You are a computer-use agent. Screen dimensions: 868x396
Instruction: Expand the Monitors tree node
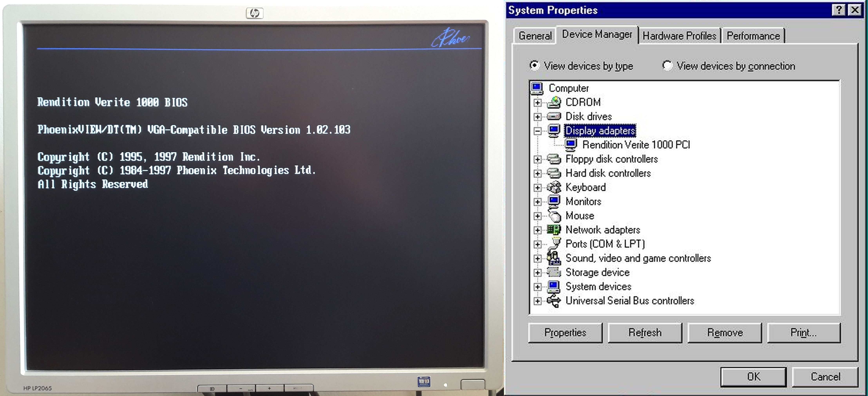point(538,202)
